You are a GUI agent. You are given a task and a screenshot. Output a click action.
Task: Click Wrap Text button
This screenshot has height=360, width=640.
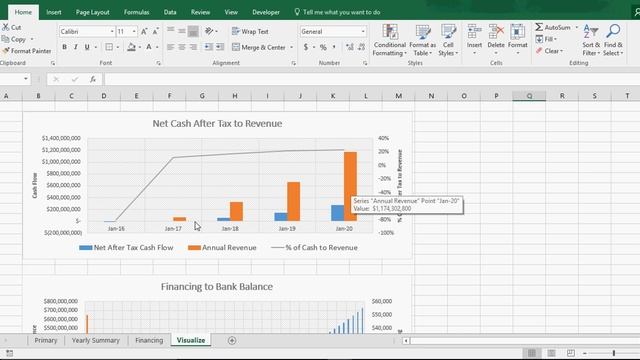[x=250, y=31]
